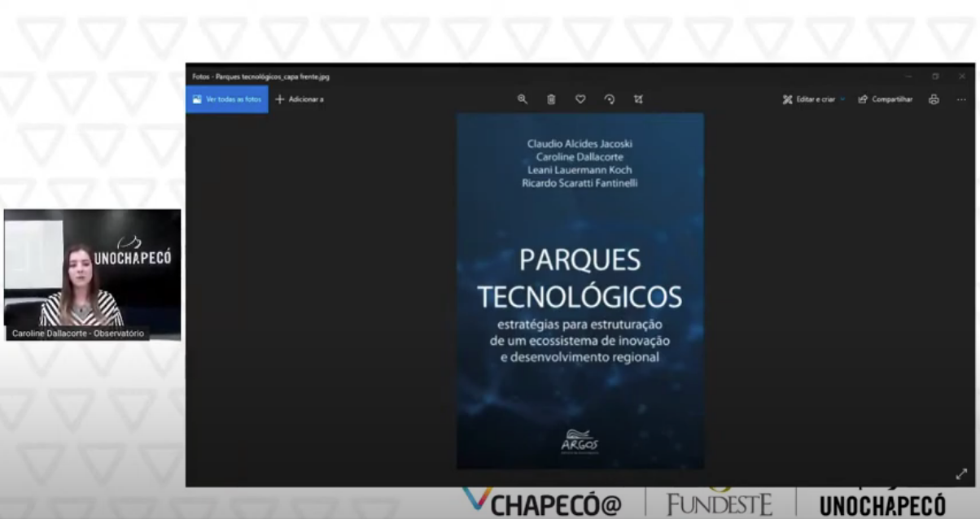Click the Fotos window title bar text
The image size is (980, 519).
point(260,76)
